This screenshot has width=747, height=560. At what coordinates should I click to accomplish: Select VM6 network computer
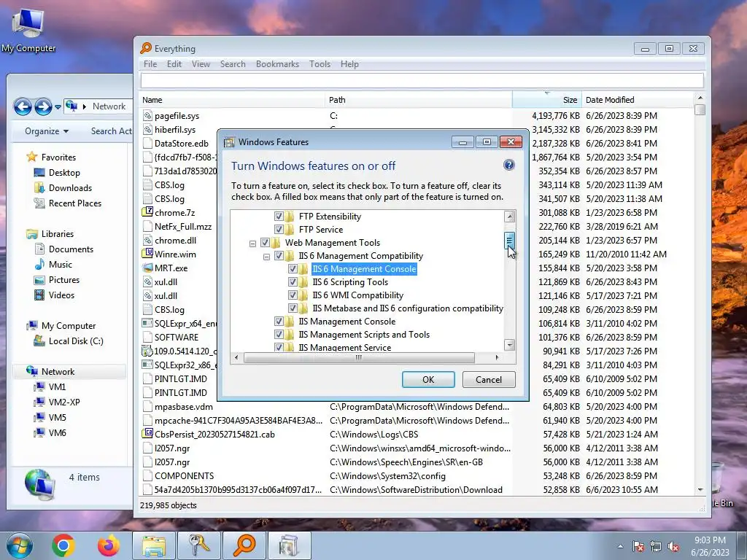[57, 433]
